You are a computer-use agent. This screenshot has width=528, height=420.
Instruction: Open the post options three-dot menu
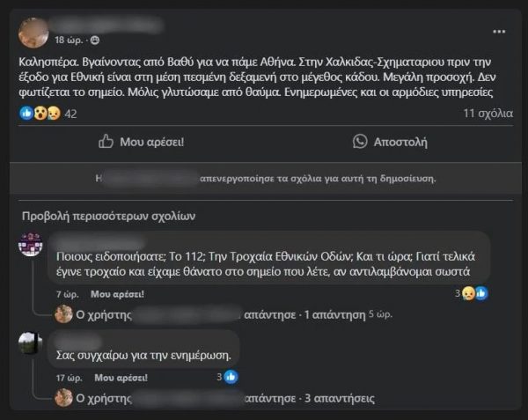pyautogui.click(x=501, y=33)
